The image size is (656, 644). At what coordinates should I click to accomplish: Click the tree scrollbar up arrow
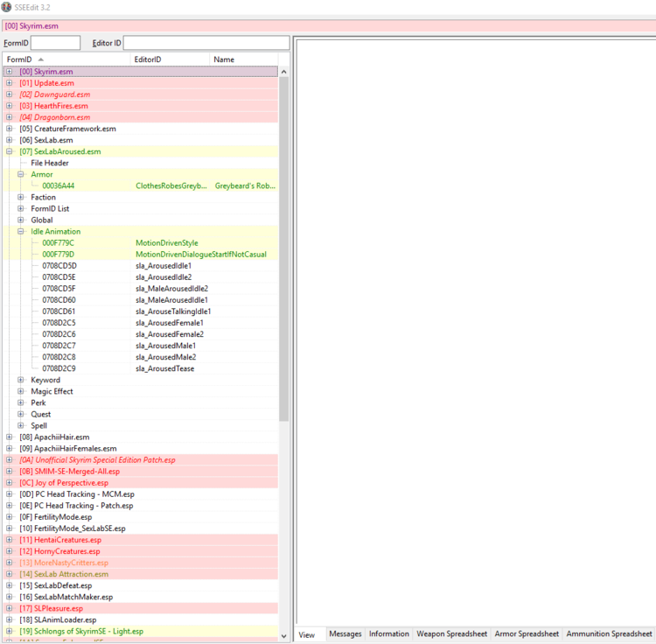283,72
